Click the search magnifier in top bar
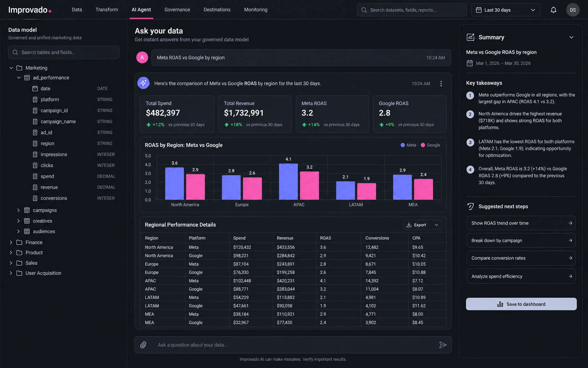The image size is (588, 368). point(364,10)
